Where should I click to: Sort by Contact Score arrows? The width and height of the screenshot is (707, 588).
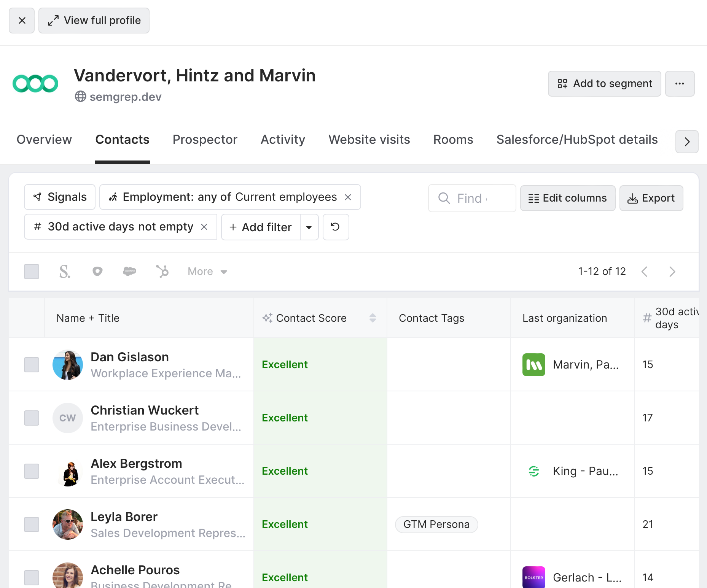coord(373,318)
